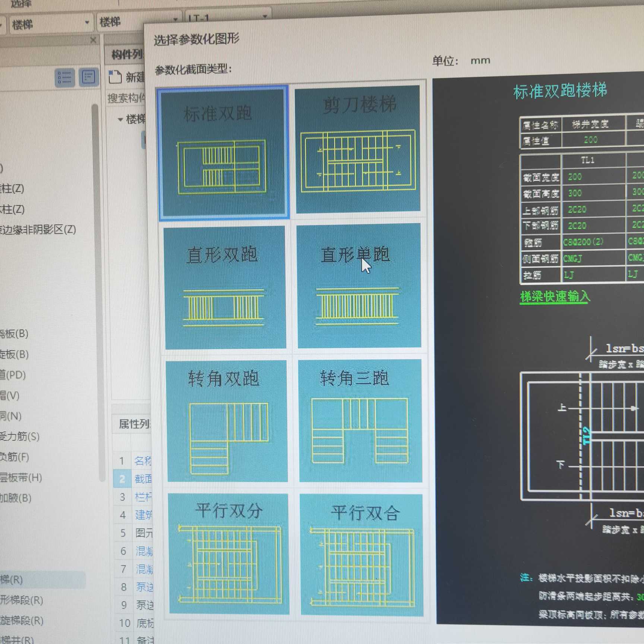Select the 剪刀楼梯 stair thumbnail

[358, 149]
